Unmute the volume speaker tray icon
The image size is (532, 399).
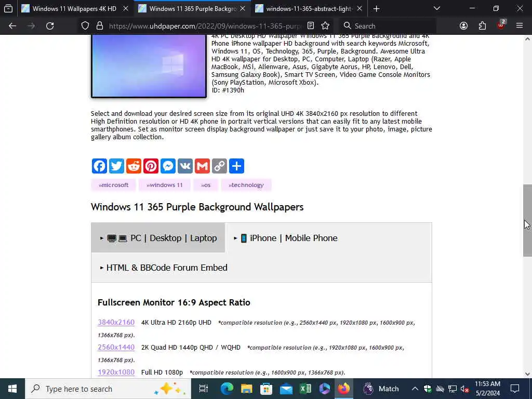click(x=464, y=389)
